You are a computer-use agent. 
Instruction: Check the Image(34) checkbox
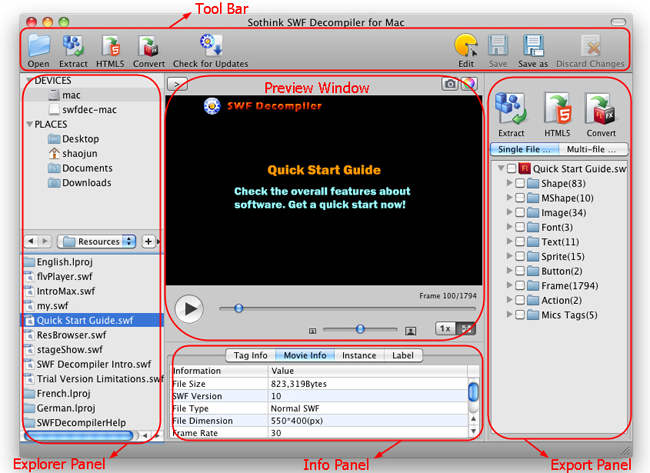(520, 213)
